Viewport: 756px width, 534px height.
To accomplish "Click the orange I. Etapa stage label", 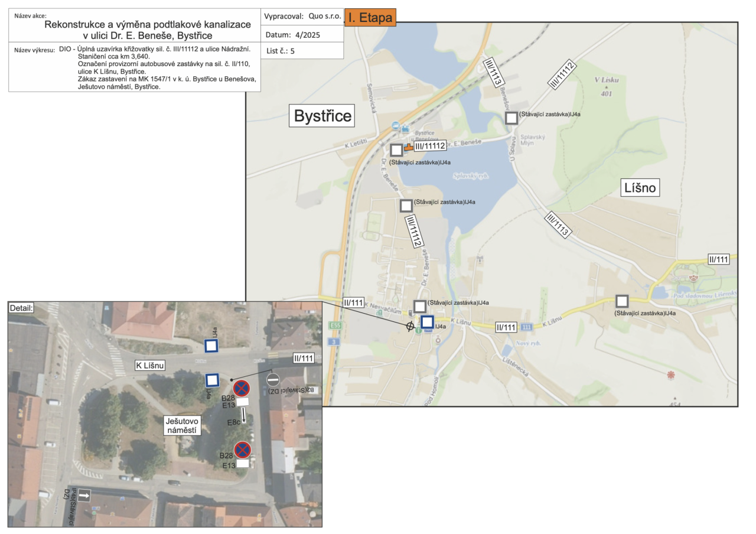I will tap(370, 18).
